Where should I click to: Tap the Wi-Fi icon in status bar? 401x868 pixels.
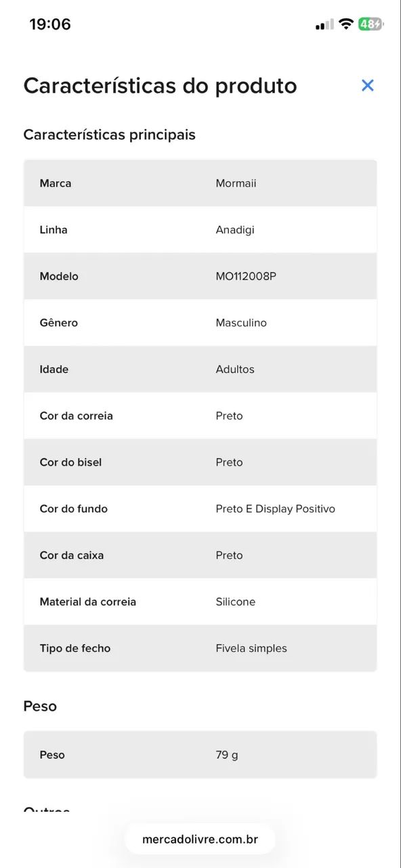tap(346, 24)
